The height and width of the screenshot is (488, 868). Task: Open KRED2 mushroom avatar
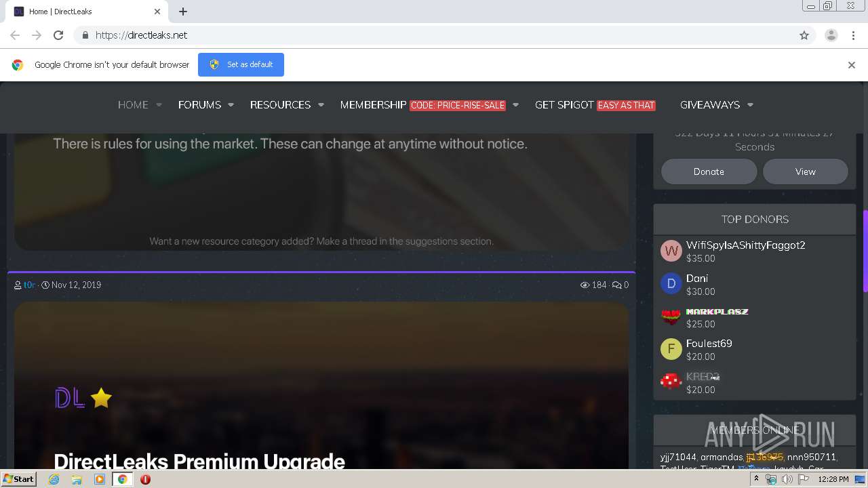pyautogui.click(x=671, y=382)
